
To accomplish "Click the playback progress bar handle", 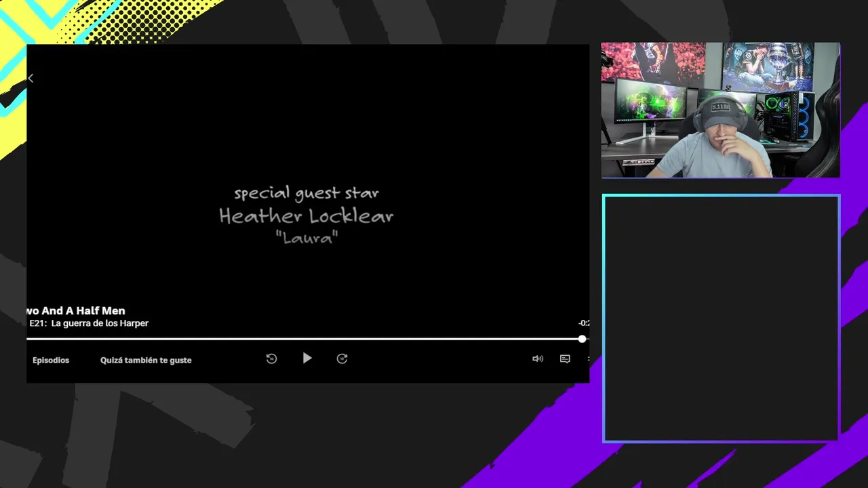I will 582,339.
